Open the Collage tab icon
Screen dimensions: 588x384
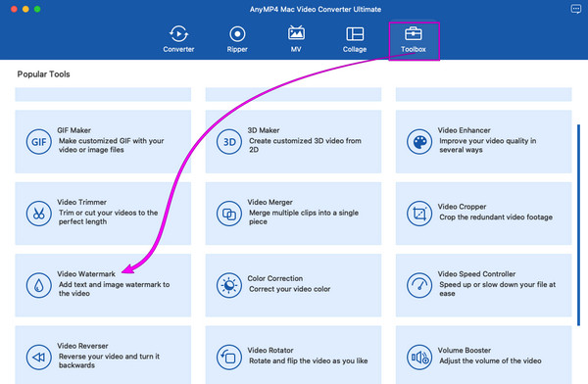(355, 33)
